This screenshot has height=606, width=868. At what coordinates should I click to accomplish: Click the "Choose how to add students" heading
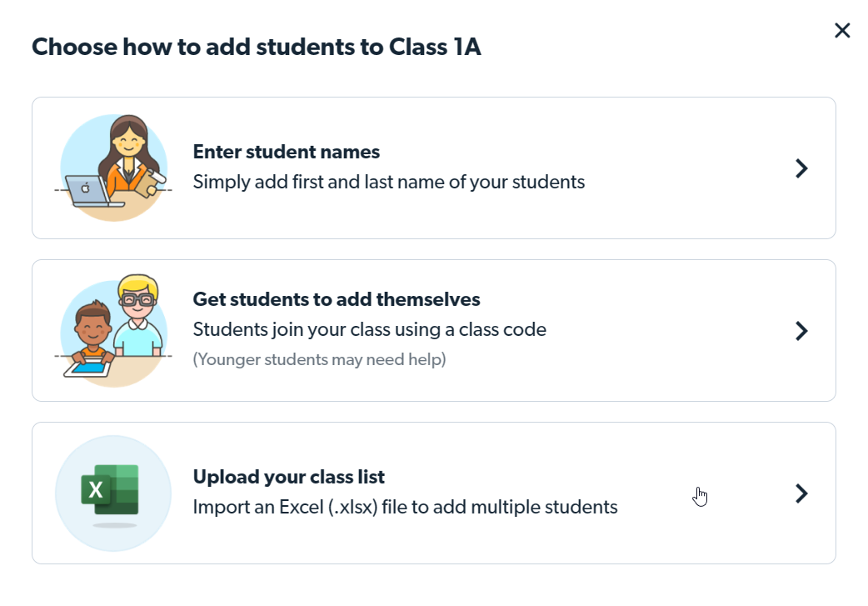pos(257,47)
